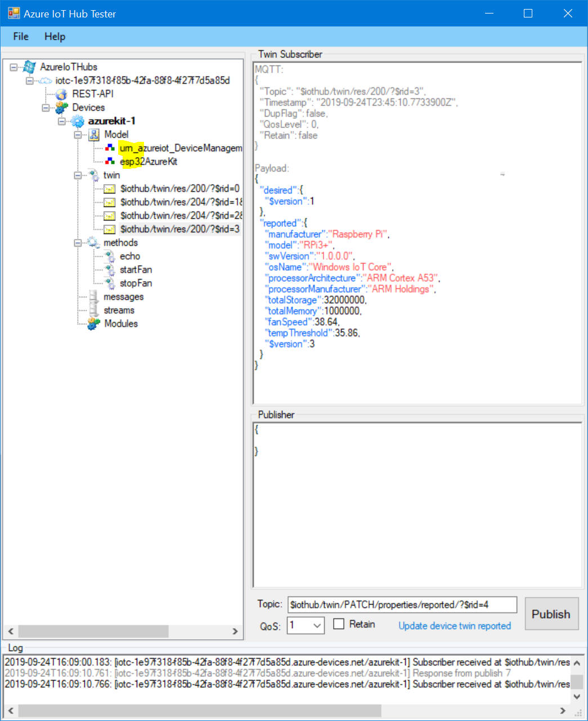
Task: Collapse the methods node
Action: pos(78,243)
